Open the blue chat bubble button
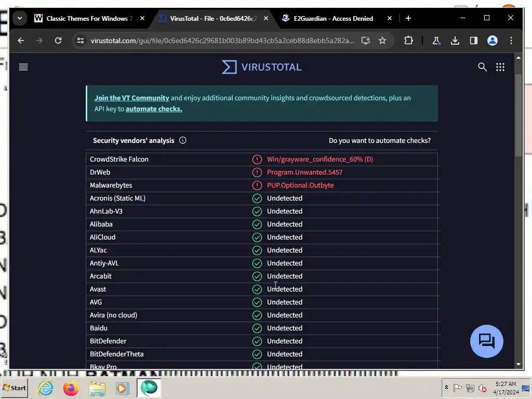 486,341
